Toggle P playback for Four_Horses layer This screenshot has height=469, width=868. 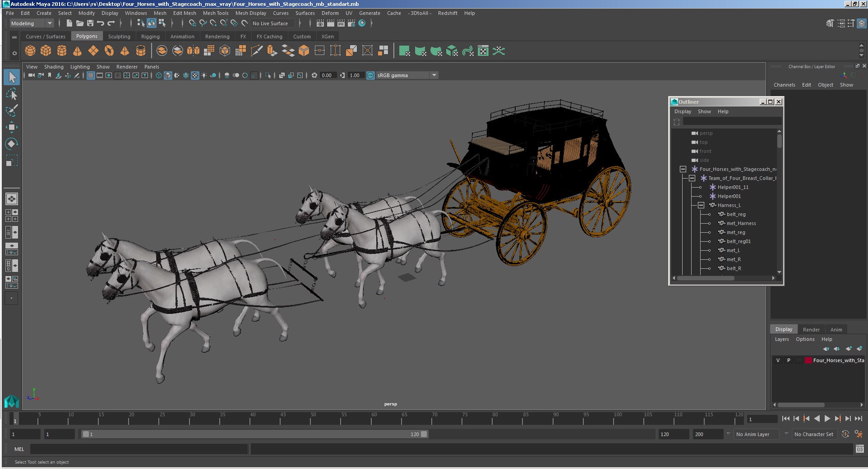tap(789, 360)
